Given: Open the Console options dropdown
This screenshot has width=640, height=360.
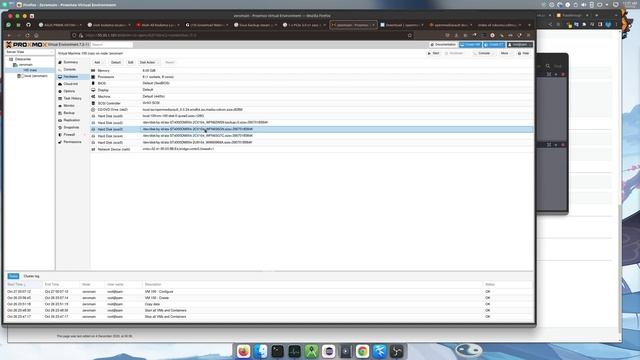Looking at the screenshot, I should click(x=483, y=53).
